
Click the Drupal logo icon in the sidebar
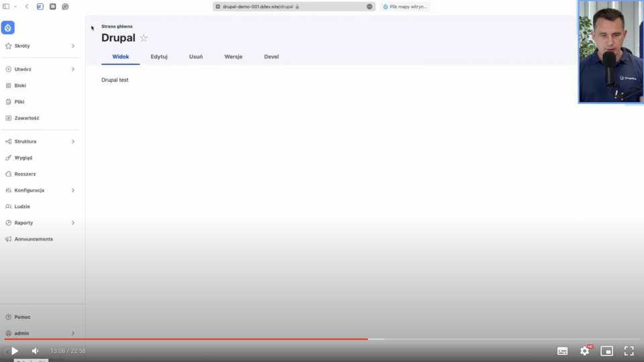click(8, 27)
